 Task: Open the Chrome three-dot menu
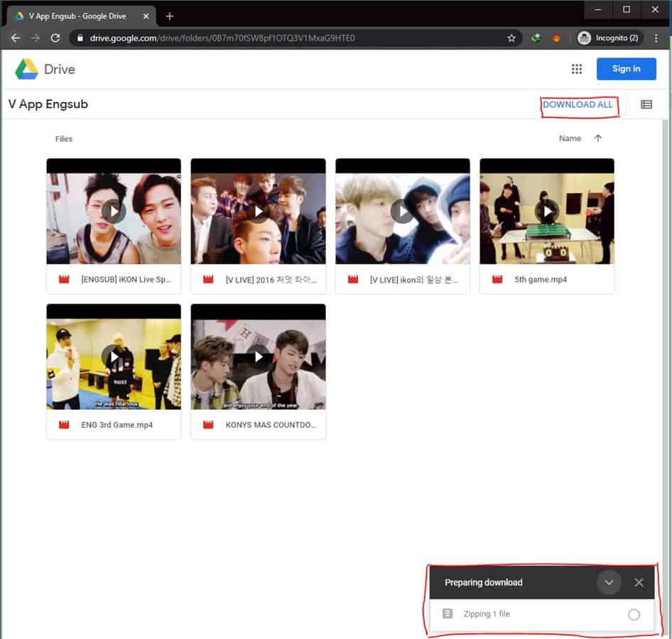pyautogui.click(x=656, y=38)
